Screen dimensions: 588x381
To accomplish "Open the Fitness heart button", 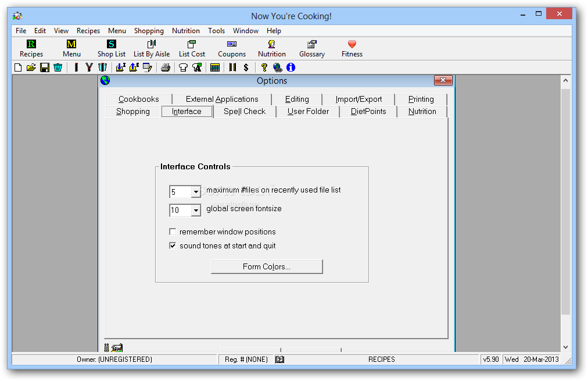I will point(352,49).
